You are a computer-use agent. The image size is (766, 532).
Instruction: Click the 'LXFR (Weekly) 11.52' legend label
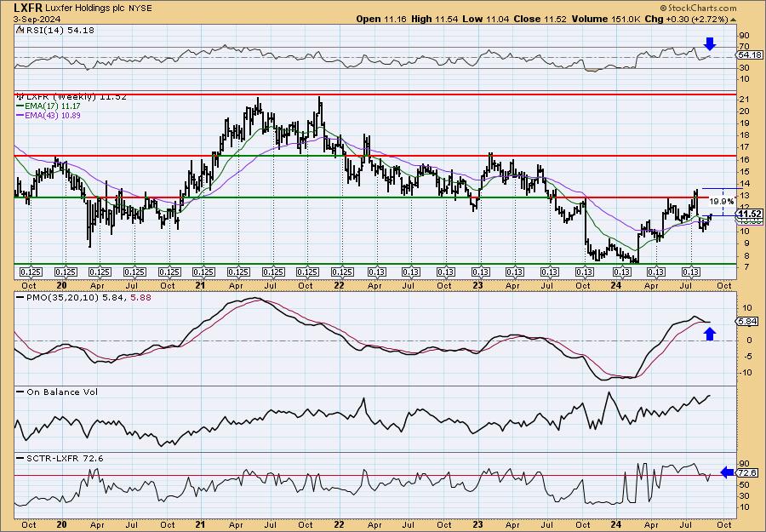pos(71,97)
